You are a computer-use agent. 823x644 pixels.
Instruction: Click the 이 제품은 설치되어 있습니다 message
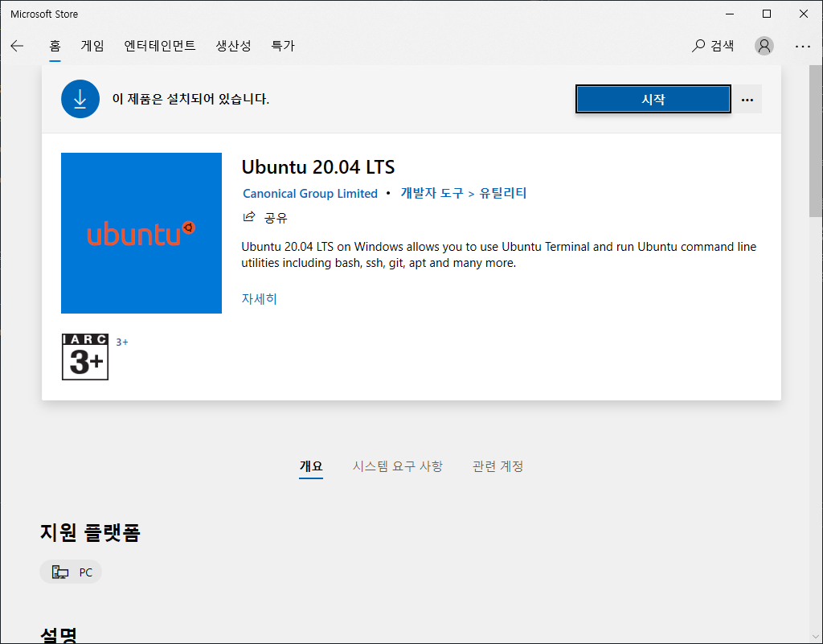pos(190,99)
